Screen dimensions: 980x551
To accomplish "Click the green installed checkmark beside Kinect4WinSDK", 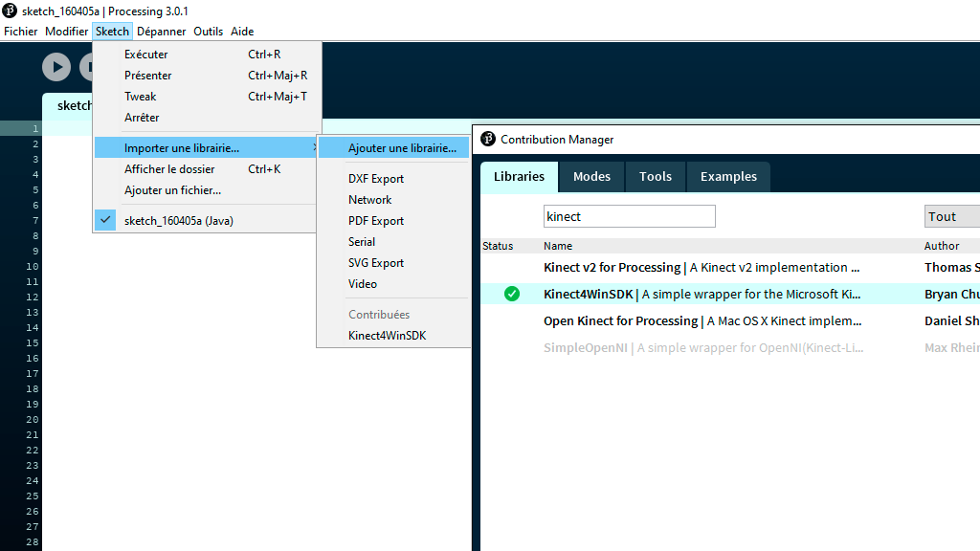I will 512,294.
